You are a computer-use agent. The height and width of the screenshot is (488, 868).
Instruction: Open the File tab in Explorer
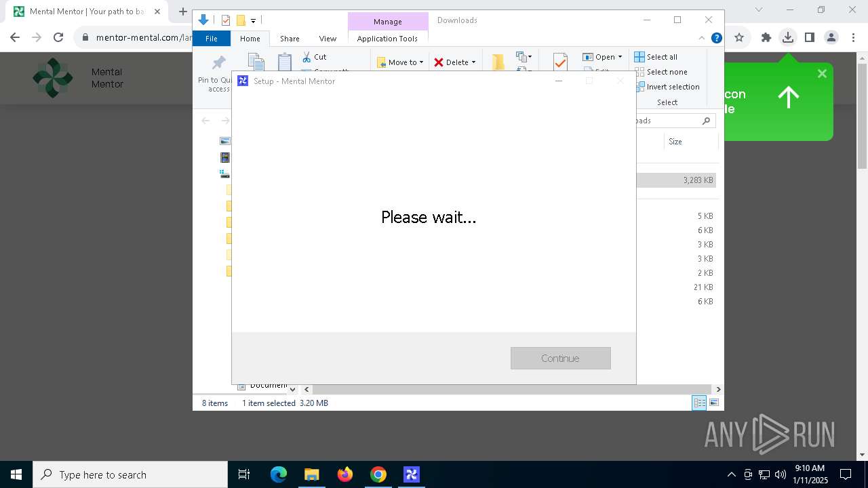(212, 39)
